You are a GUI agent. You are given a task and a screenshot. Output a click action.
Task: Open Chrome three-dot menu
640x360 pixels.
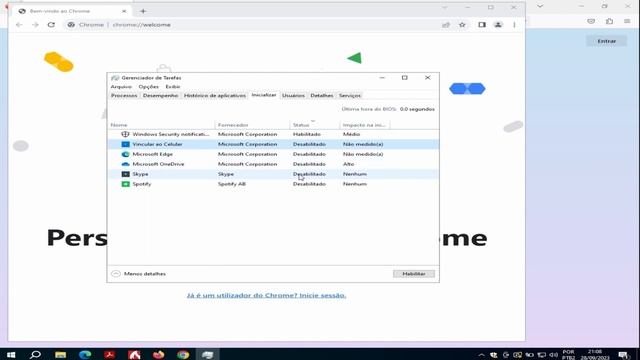click(514, 24)
